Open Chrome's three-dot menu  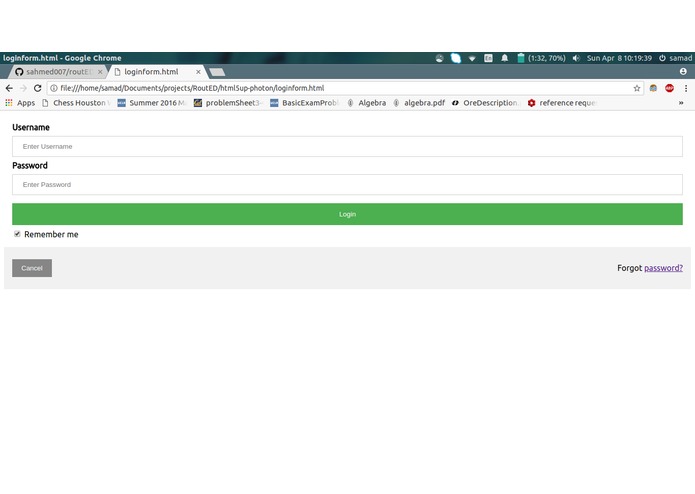click(x=686, y=88)
